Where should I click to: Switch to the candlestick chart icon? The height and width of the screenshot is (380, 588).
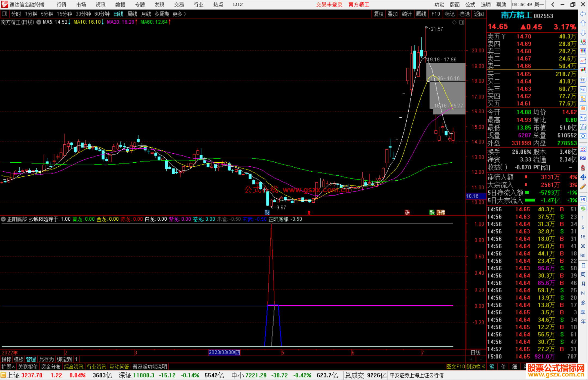tap(583, 70)
